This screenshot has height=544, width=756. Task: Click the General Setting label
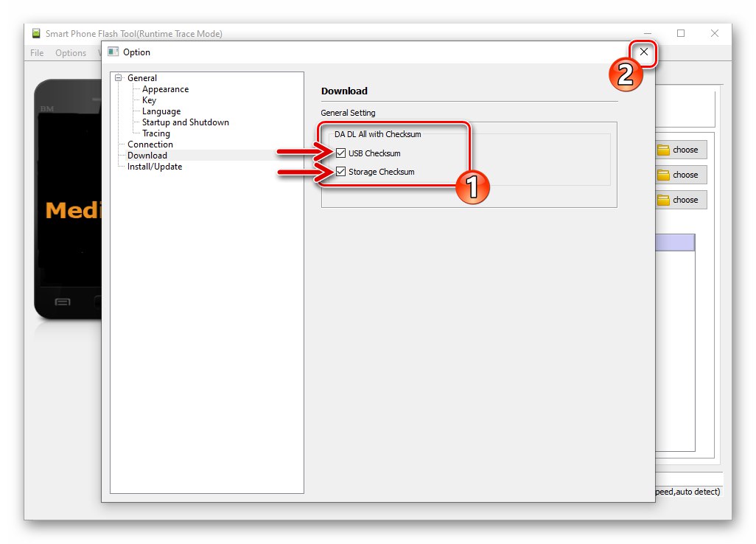coord(348,113)
